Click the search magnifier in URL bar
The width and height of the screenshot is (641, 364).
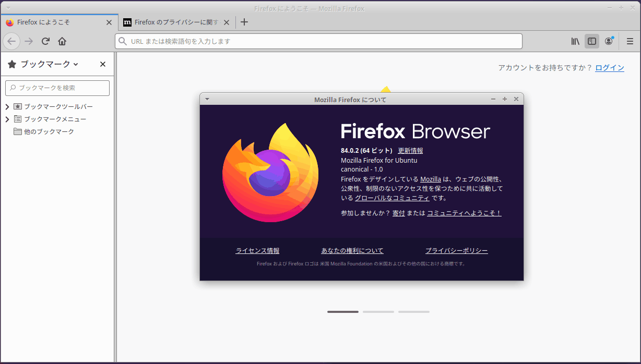pyautogui.click(x=123, y=41)
